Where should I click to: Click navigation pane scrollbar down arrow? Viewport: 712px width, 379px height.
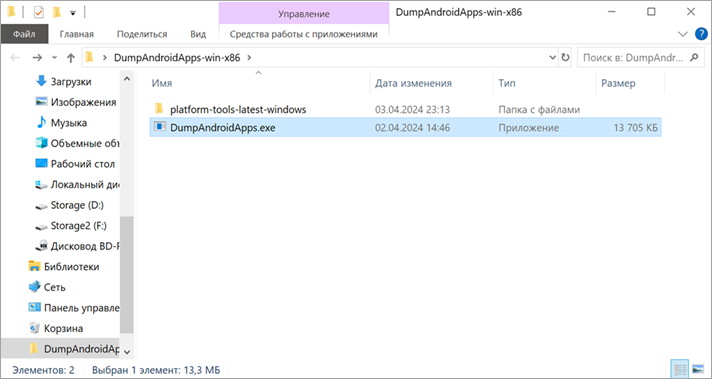click(x=127, y=352)
